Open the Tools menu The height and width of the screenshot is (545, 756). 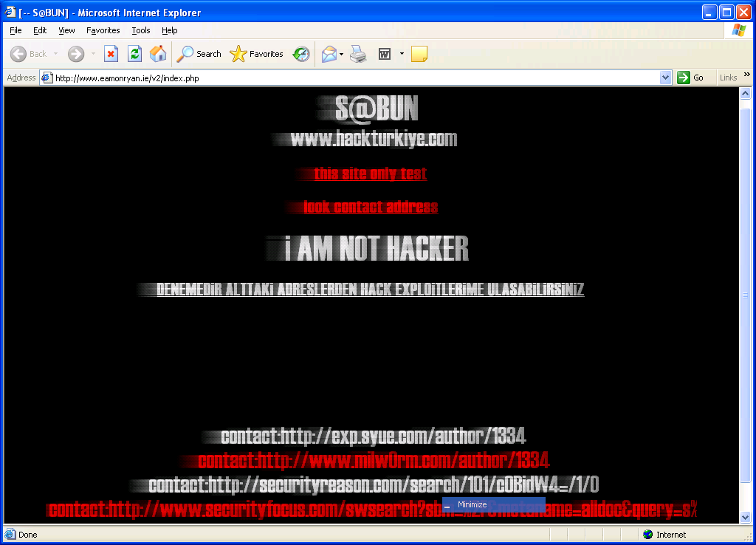click(141, 30)
